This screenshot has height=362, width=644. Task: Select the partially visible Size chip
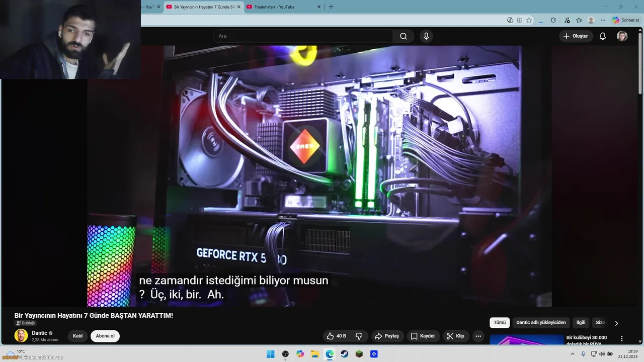600,323
